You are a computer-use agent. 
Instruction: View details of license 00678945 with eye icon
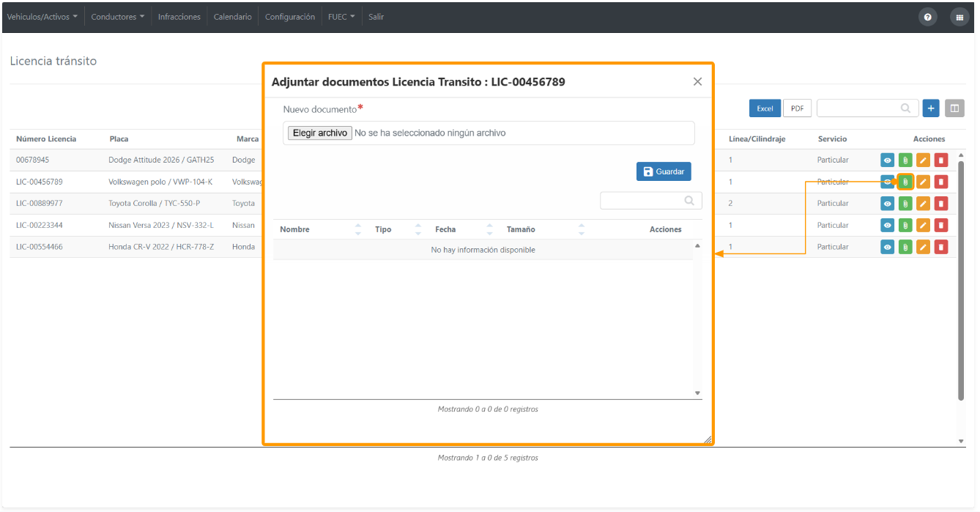(x=888, y=160)
